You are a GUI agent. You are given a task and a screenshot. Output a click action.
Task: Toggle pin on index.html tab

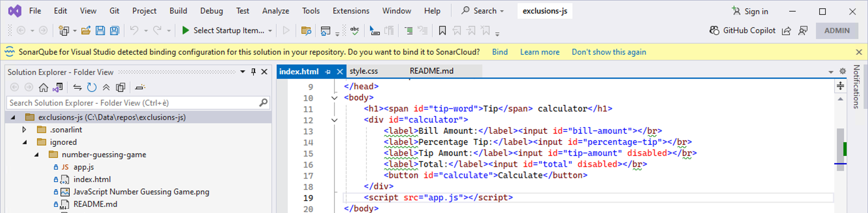[328, 72]
